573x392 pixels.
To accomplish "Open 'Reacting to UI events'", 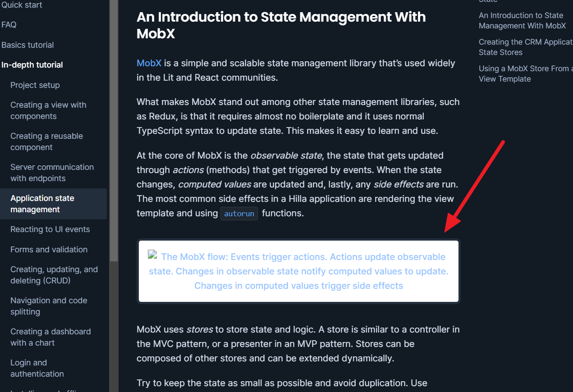I will coord(50,229).
